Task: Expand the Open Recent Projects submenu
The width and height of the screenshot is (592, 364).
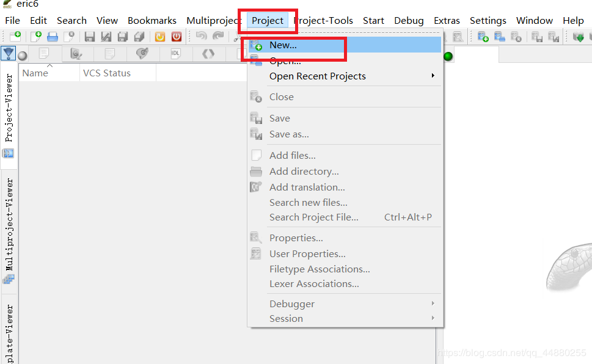Action: 345,76
